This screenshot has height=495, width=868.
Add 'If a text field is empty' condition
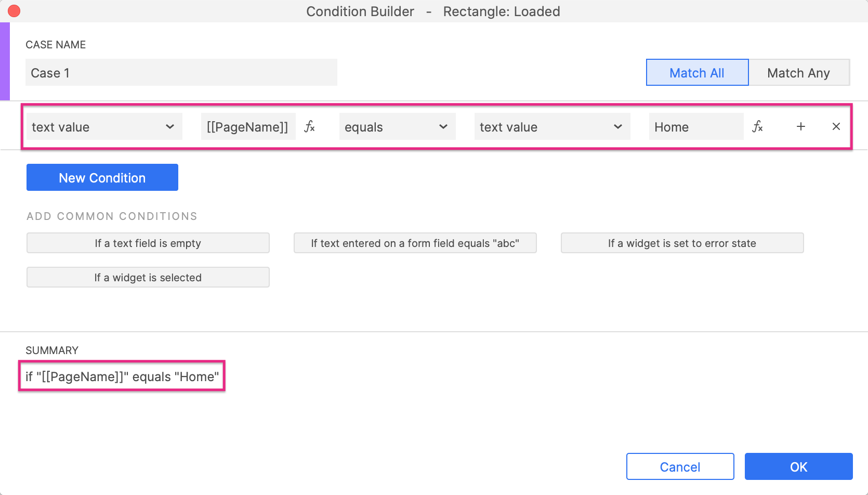(x=148, y=243)
